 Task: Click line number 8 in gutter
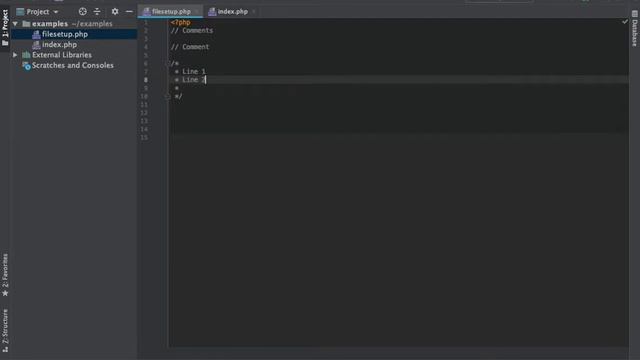coord(146,80)
